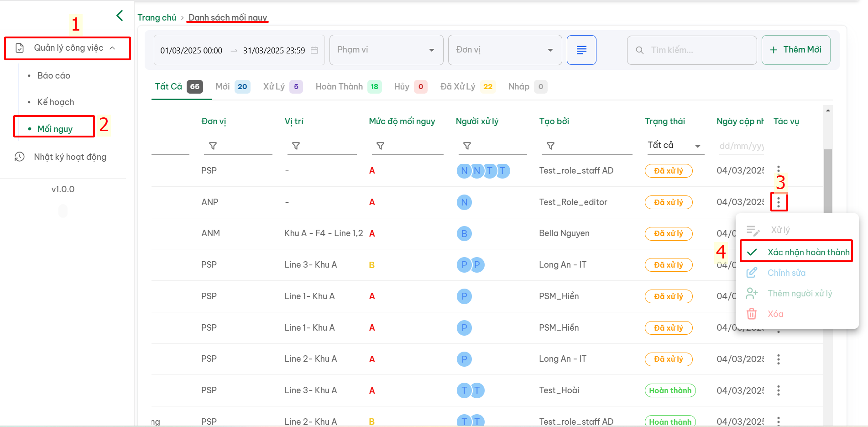The height and width of the screenshot is (427, 868).
Task: Open the filter funnel under Đơn vị column
Action: pyautogui.click(x=213, y=146)
